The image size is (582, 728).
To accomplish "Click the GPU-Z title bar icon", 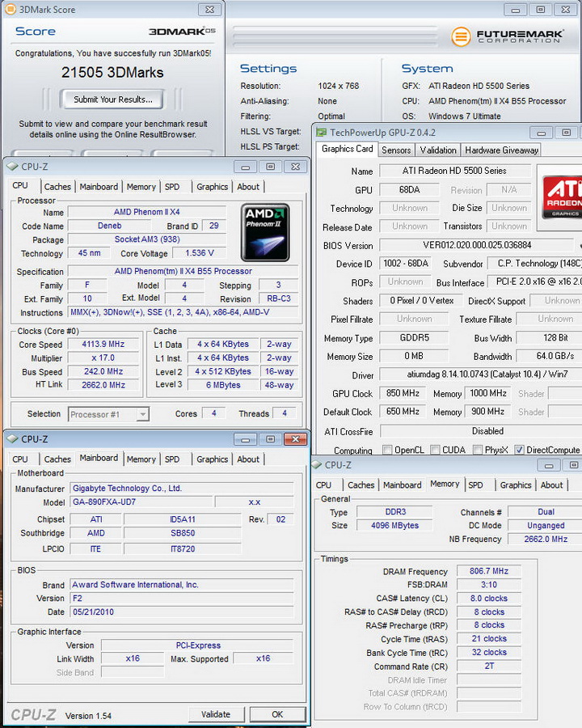I will click(x=321, y=133).
